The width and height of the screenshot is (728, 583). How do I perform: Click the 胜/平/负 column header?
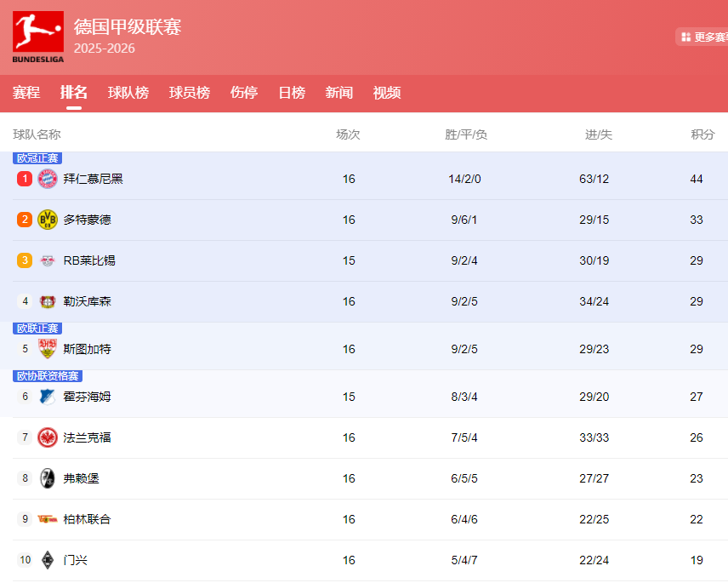[466, 134]
